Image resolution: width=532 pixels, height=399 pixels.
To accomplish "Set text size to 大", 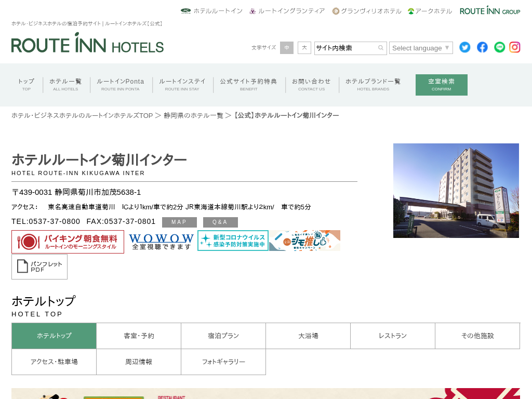I will pyautogui.click(x=304, y=48).
